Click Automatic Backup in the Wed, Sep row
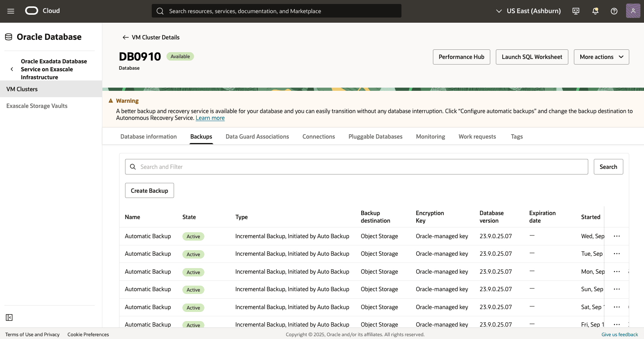644x339 pixels. (148, 236)
